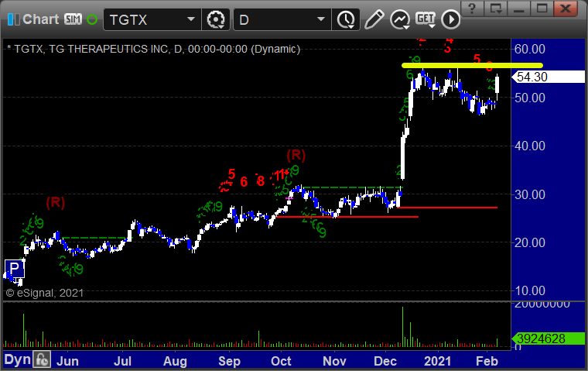Click the green connection status circle

[92, 19]
